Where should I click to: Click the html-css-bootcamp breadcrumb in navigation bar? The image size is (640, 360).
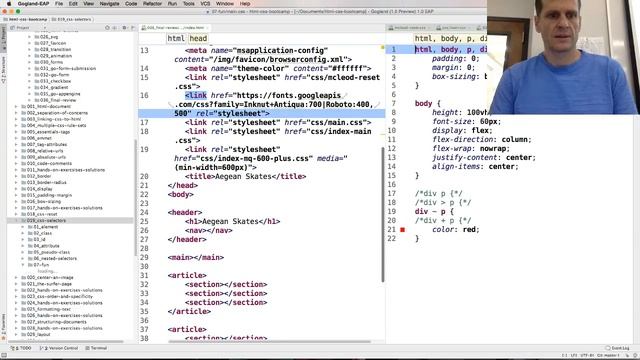[25, 19]
